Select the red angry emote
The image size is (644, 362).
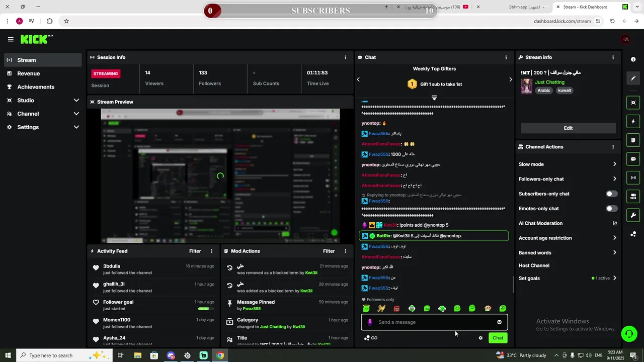[396, 308]
